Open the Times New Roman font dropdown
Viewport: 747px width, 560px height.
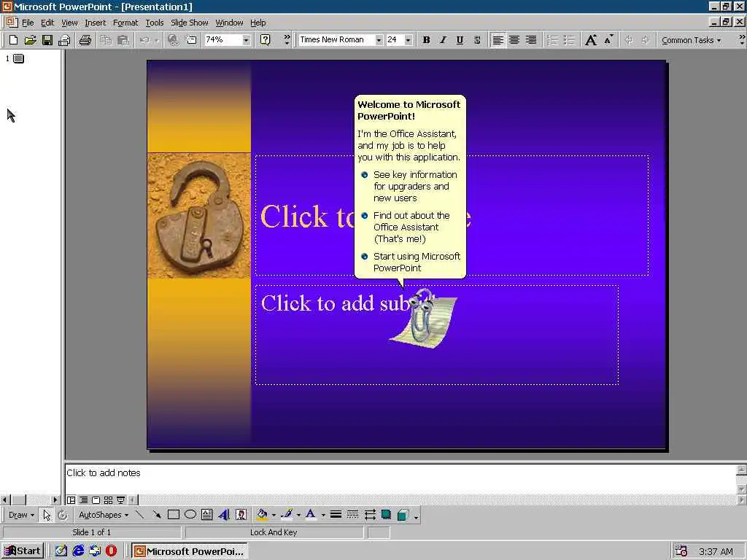(x=379, y=40)
